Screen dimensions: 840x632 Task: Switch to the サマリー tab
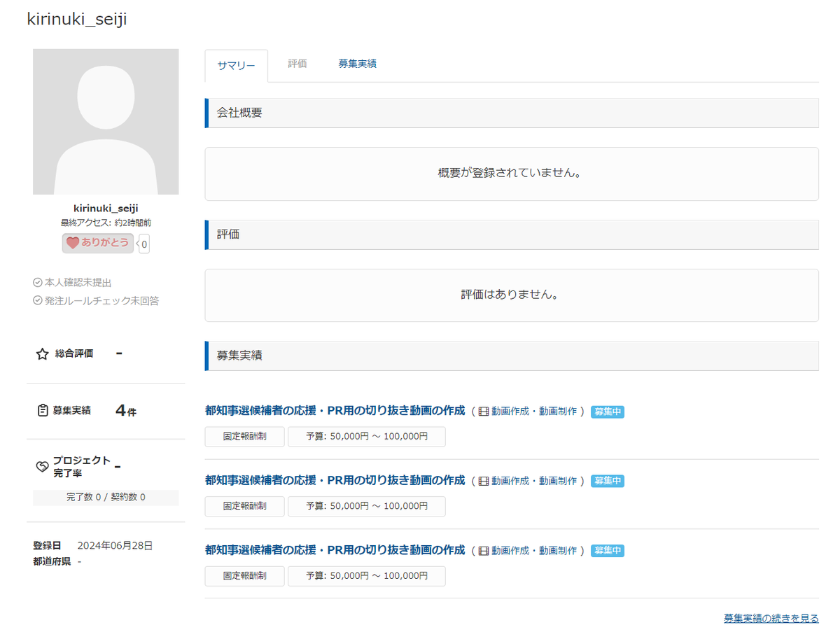tap(237, 66)
